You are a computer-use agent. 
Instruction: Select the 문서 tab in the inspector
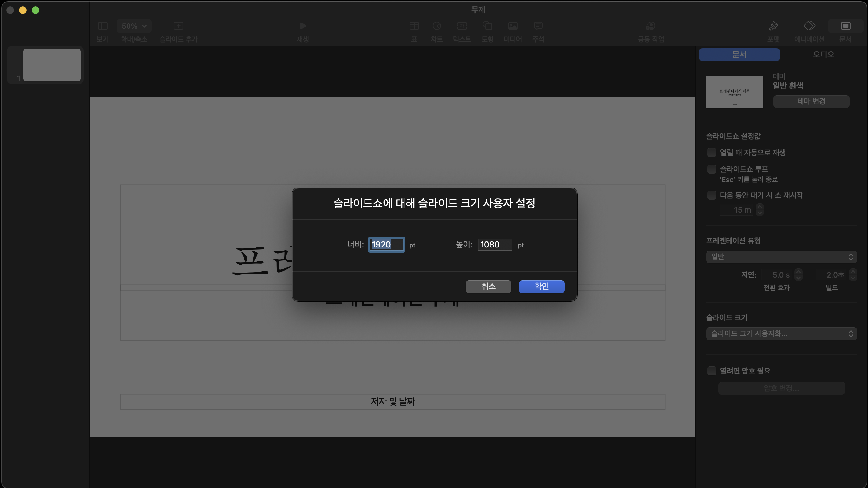pyautogui.click(x=739, y=55)
